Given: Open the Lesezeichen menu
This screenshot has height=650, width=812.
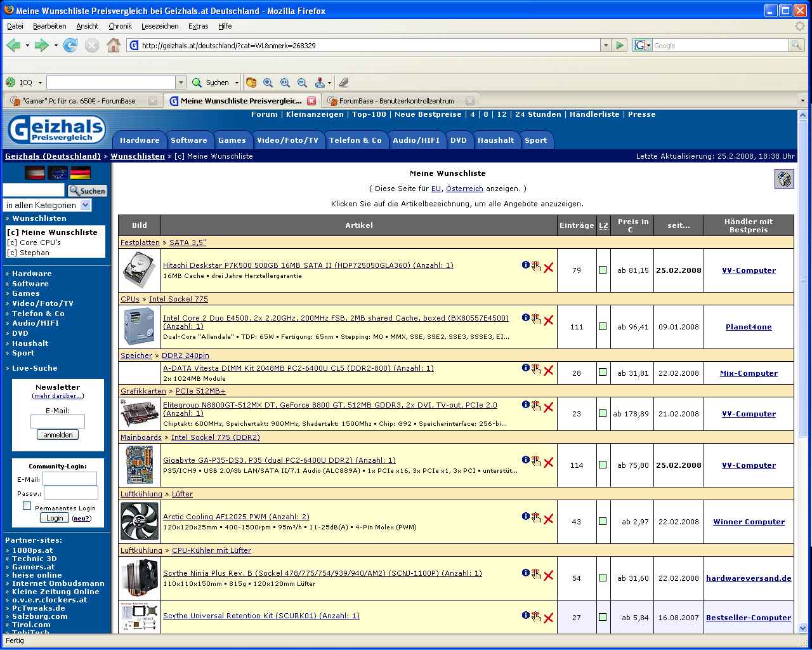Looking at the screenshot, I should coord(160,26).
